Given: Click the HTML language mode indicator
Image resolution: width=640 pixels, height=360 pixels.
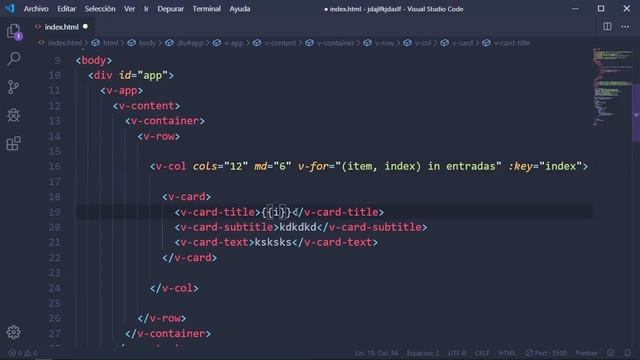Looking at the screenshot, I should tap(507, 353).
